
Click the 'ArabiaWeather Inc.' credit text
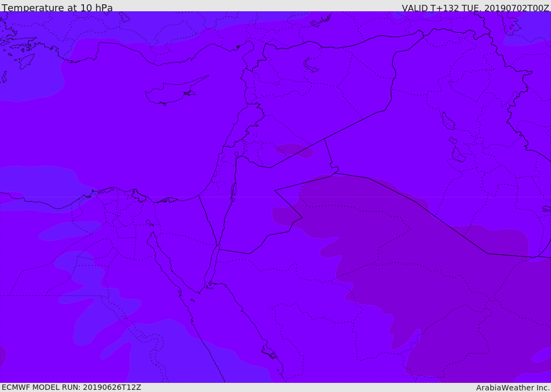(513, 388)
